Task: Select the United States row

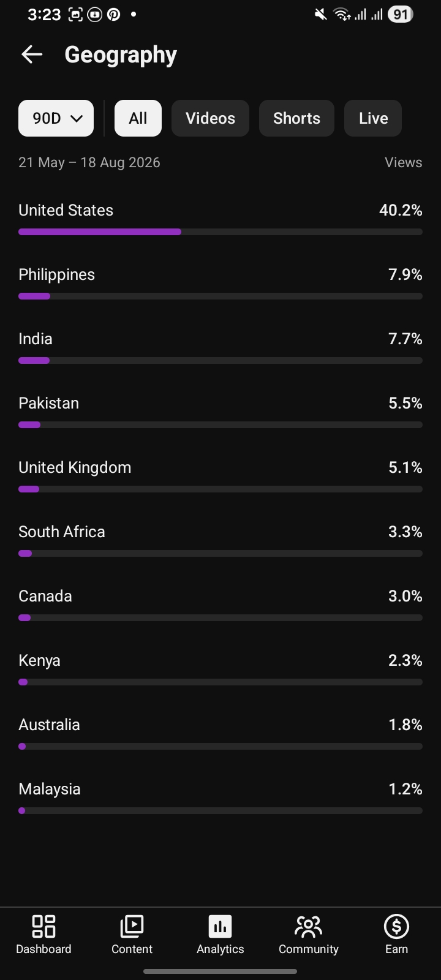Action: [221, 219]
